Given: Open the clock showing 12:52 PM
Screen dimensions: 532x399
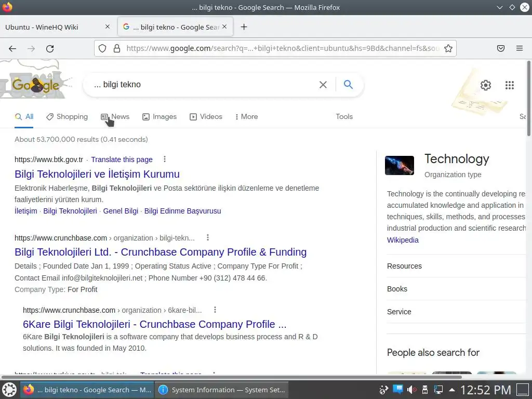Looking at the screenshot, I should [486, 390].
